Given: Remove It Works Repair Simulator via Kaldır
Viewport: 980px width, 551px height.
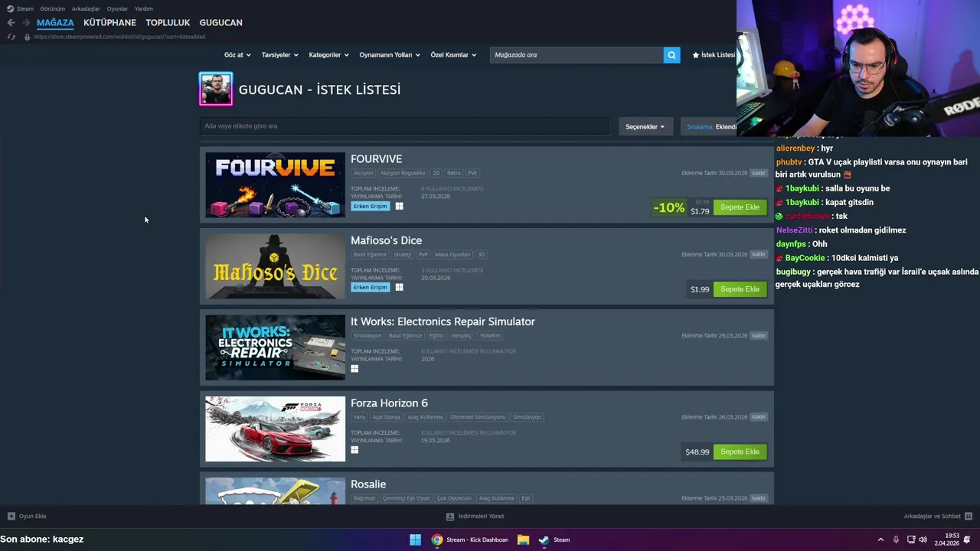Looking at the screenshot, I should [x=758, y=335].
